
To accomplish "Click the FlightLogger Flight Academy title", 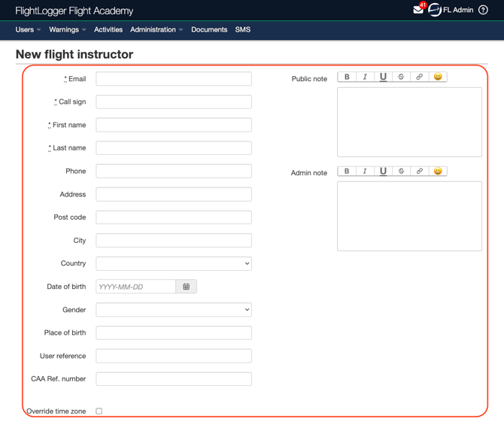I will click(74, 11).
